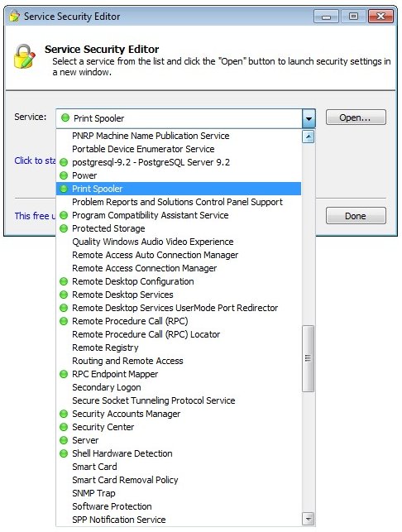Click the green dot next to Security Center
The height and width of the screenshot is (532, 402).
click(64, 427)
